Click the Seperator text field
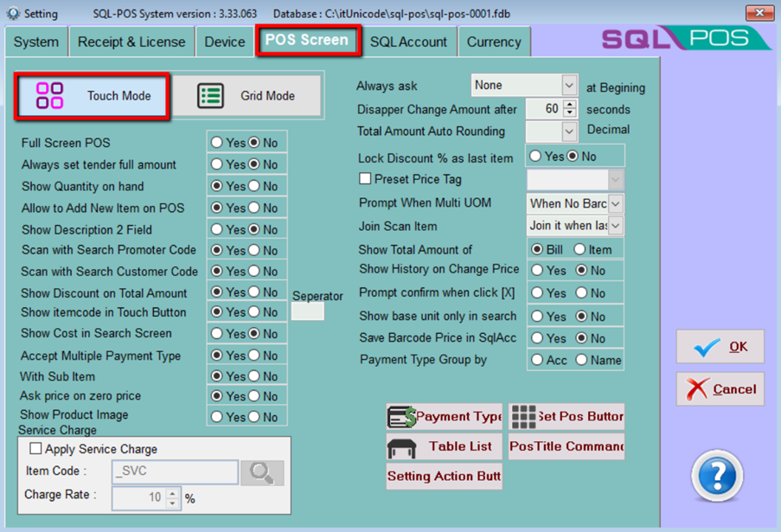The width and height of the screenshot is (781, 532). click(307, 312)
